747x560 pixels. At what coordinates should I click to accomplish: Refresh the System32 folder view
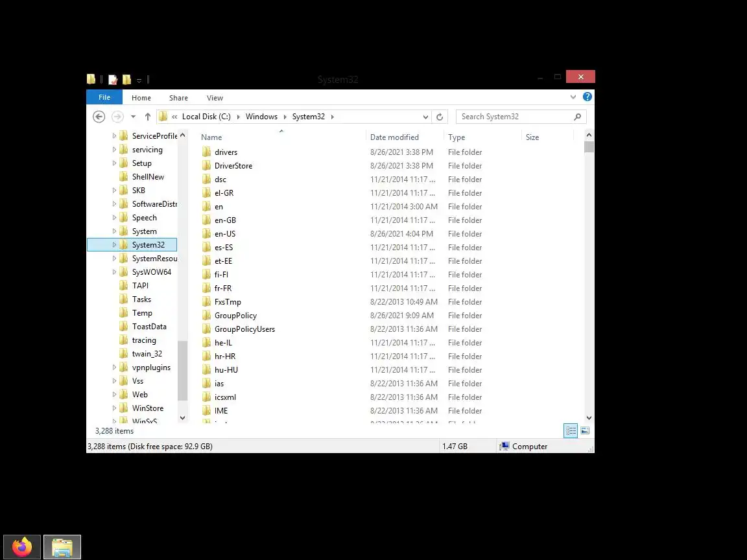pos(440,117)
